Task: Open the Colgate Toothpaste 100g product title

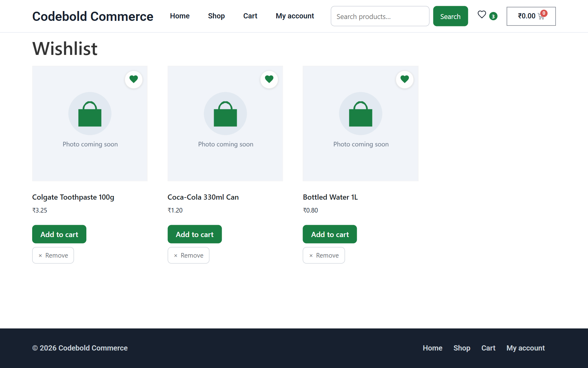Action: click(73, 197)
